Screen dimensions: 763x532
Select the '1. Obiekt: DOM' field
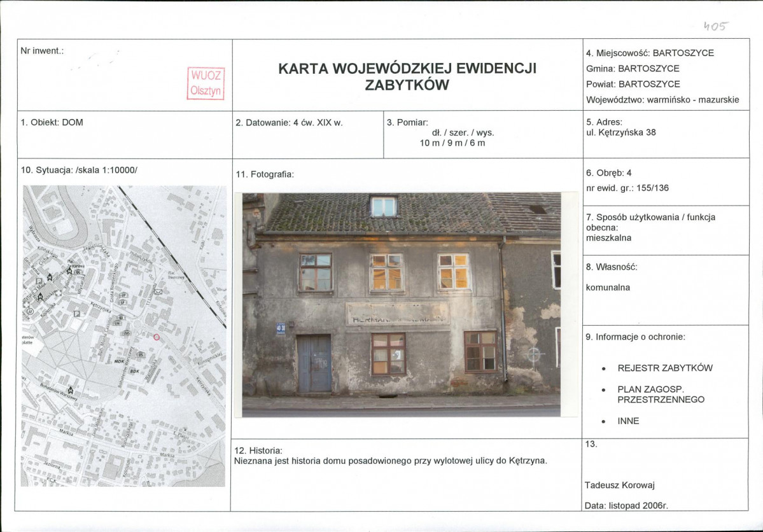click(52, 122)
